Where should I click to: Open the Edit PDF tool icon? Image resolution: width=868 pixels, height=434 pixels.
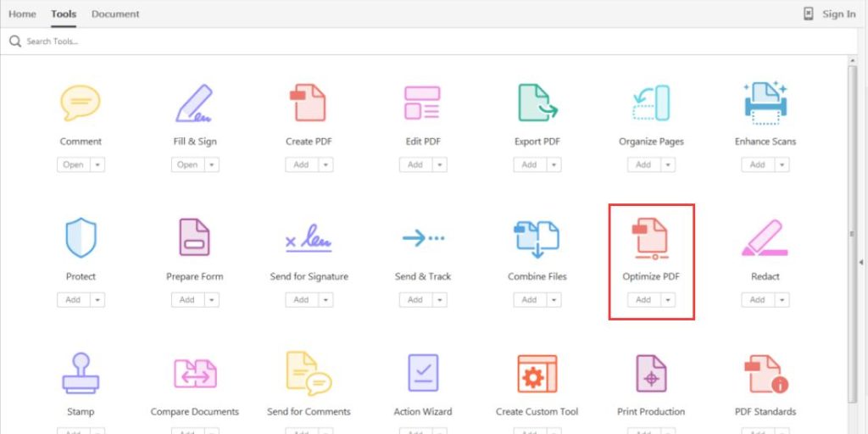coord(422,103)
